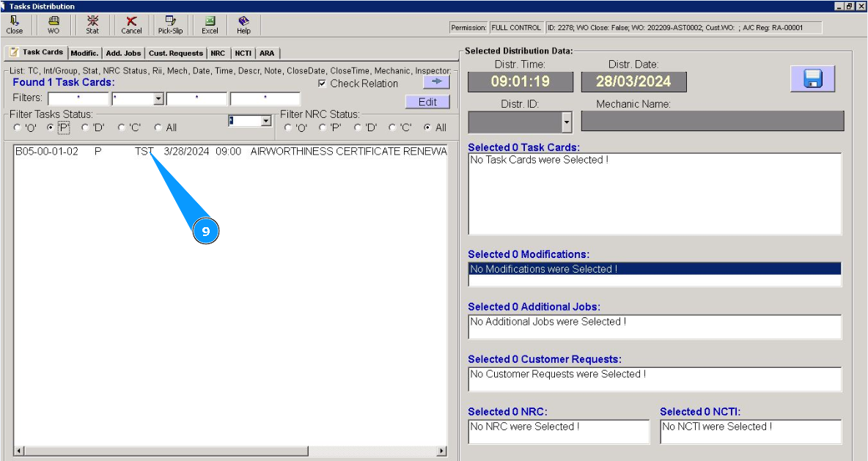The image size is (868, 461).
Task: Open the second Filters dropdown
Action: tap(158, 99)
